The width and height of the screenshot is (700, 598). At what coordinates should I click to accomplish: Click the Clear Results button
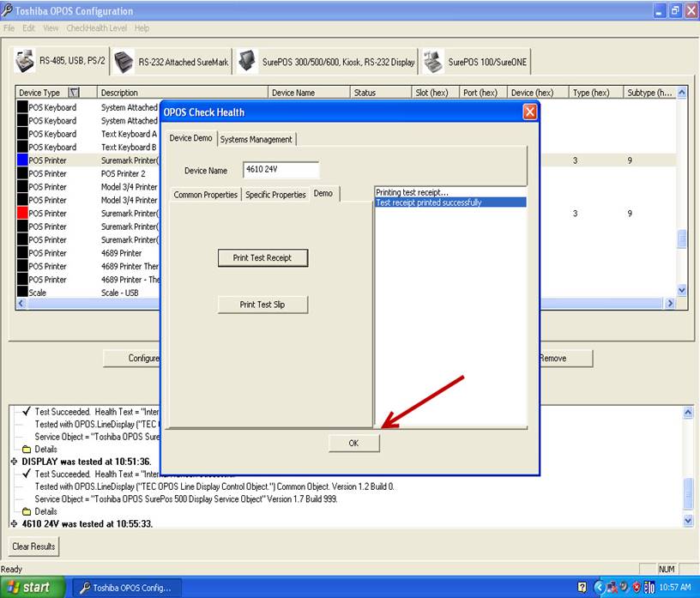point(33,547)
